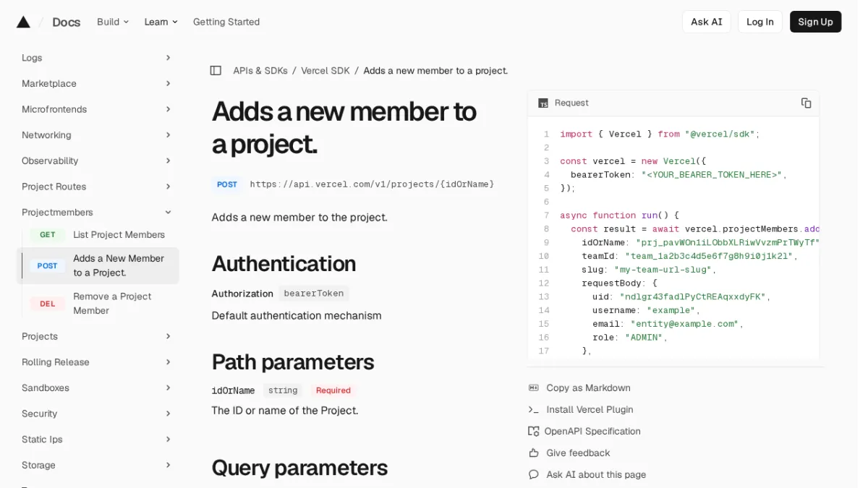This screenshot has height=488, width=868.
Task: Open APIs & SDKs breadcrumb
Action: [x=260, y=70]
